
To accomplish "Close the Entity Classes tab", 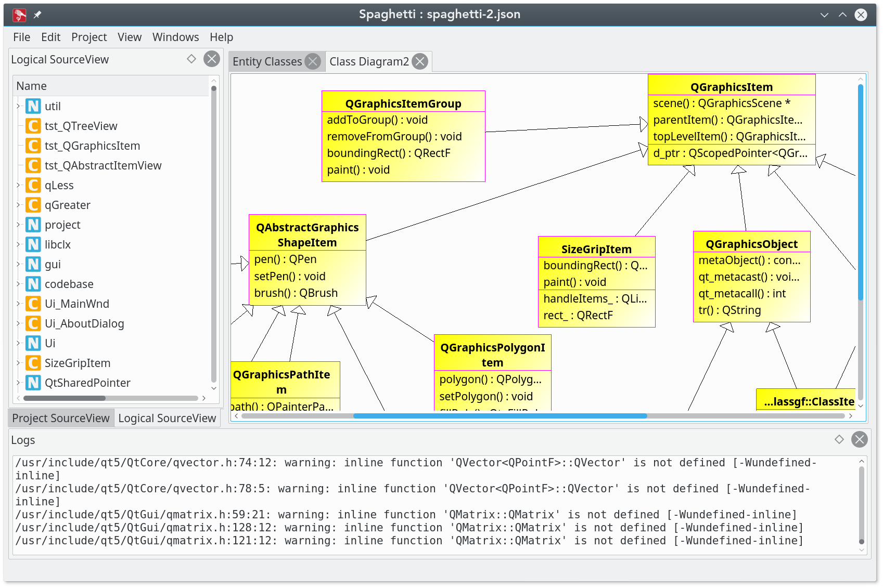I will point(313,61).
